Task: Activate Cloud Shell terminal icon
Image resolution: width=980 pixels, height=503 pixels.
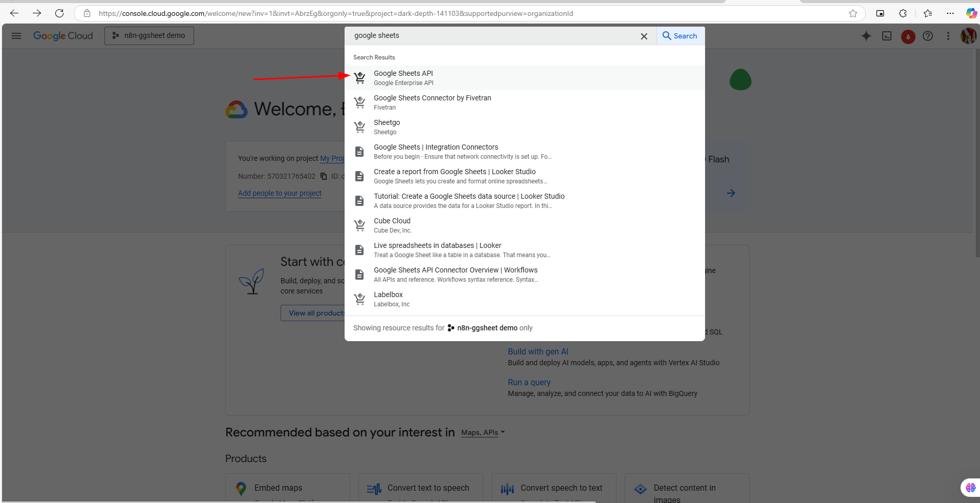Action: click(887, 36)
